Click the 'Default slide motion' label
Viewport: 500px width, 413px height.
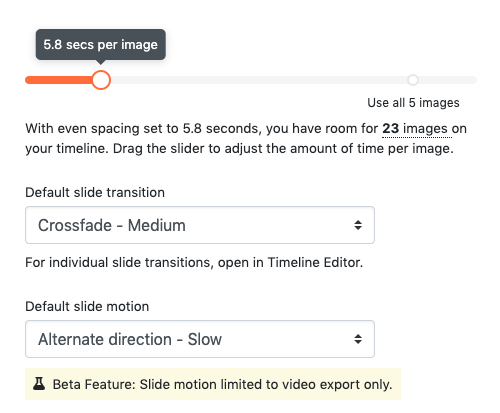(x=87, y=306)
